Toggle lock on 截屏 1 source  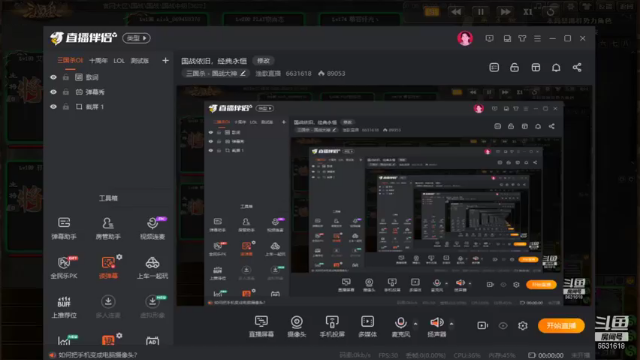[x=66, y=107]
